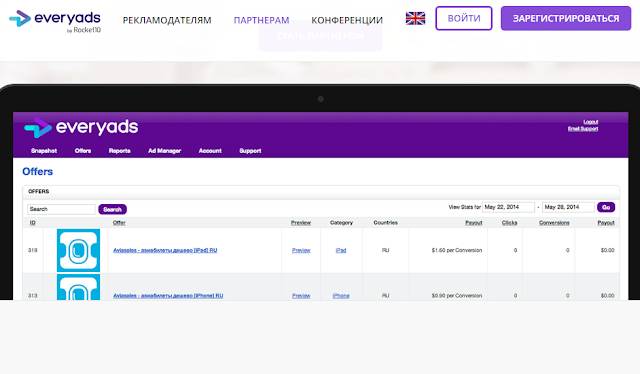640x374 pixels.
Task: Click the Aviasales app icon for offer 319
Action: tap(78, 250)
